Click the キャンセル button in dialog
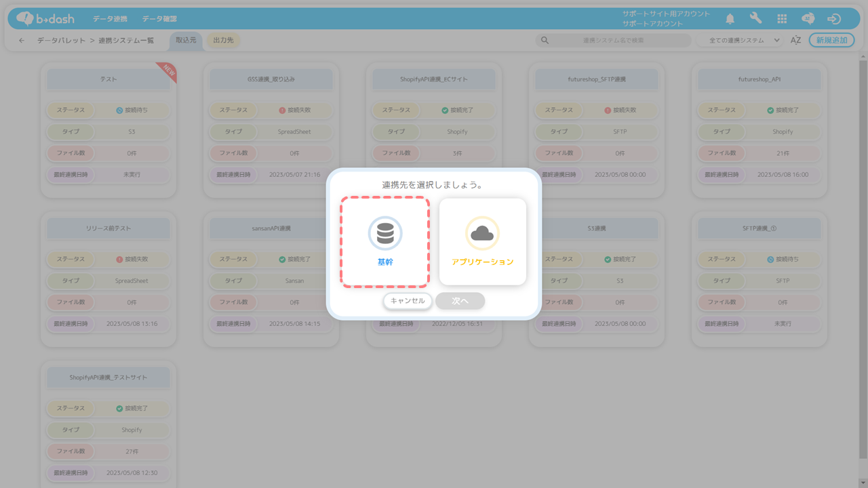This screenshot has width=868, height=488. pyautogui.click(x=408, y=300)
